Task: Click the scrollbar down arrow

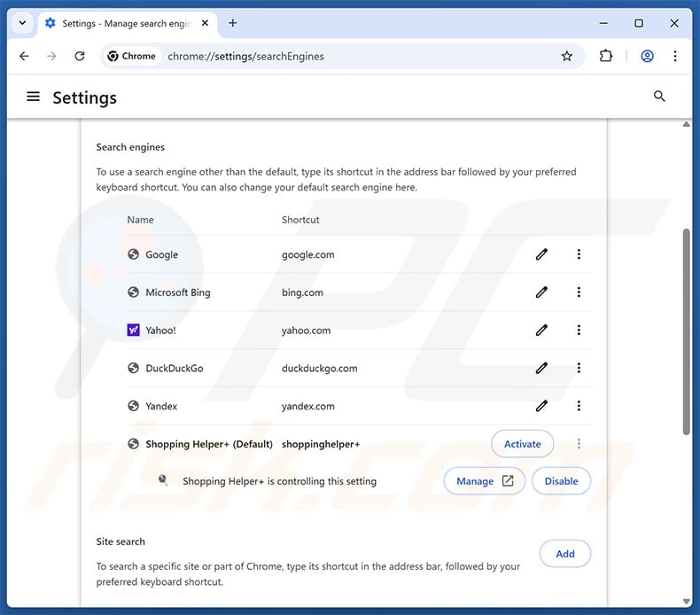Action: (x=686, y=602)
